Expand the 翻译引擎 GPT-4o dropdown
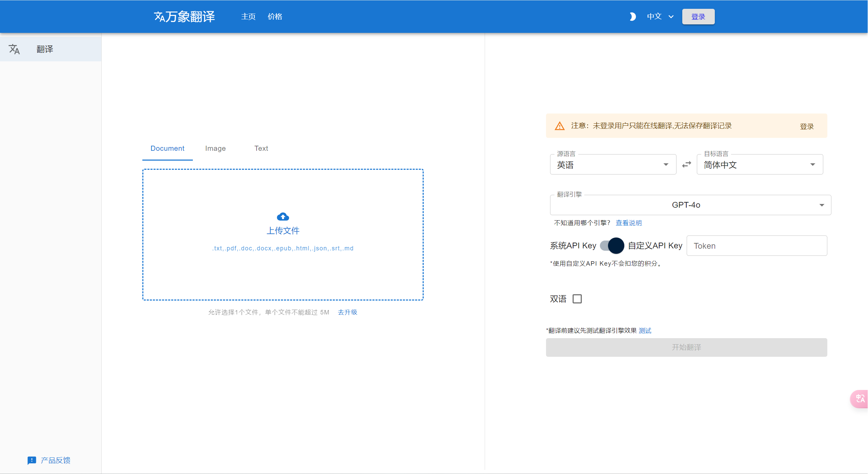The image size is (868, 474). coord(690,205)
